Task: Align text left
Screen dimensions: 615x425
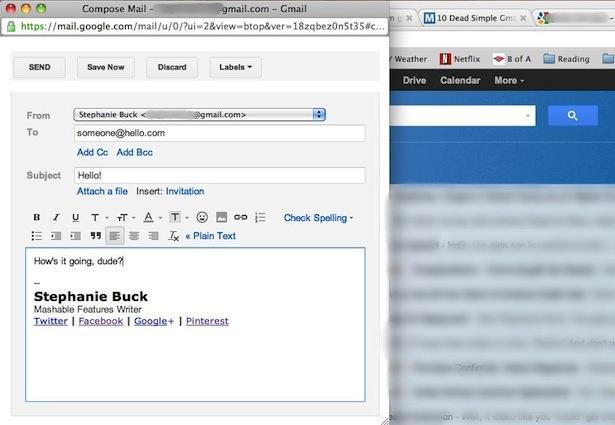Action: click(115, 236)
